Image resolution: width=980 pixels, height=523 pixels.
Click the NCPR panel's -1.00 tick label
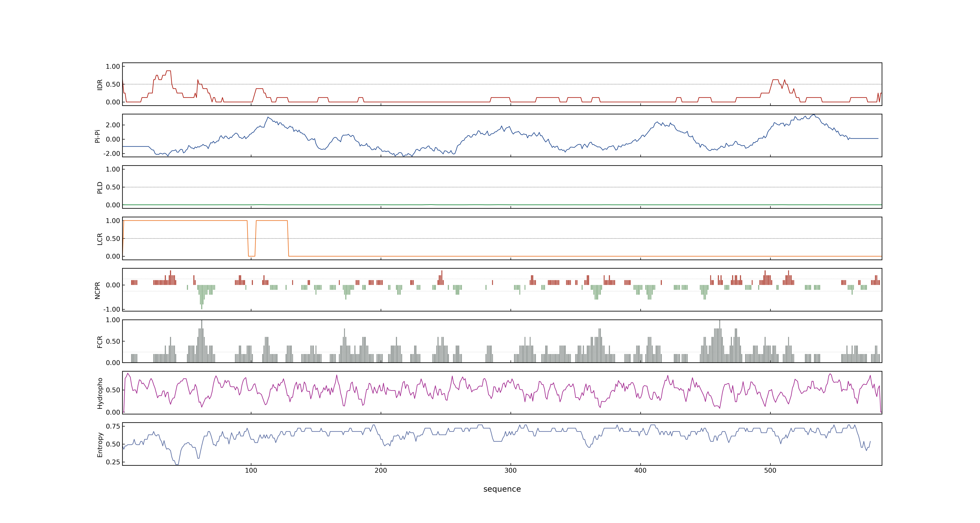point(111,309)
